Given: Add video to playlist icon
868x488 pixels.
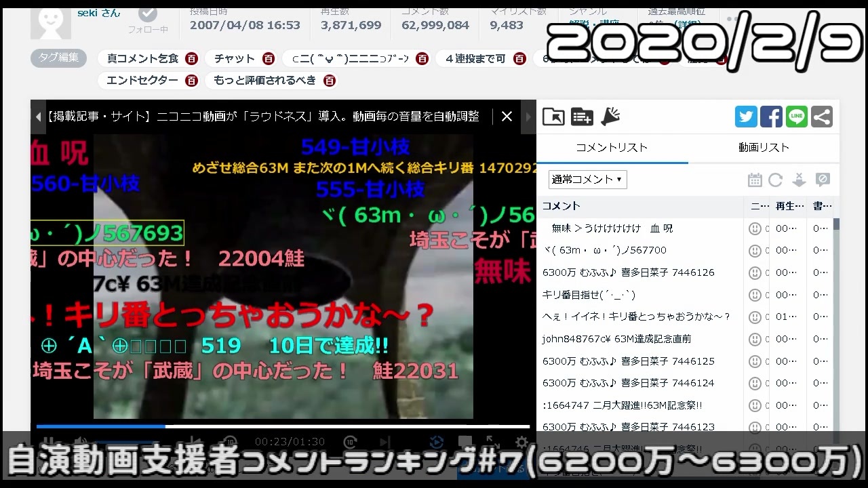Looking at the screenshot, I should click(x=582, y=117).
